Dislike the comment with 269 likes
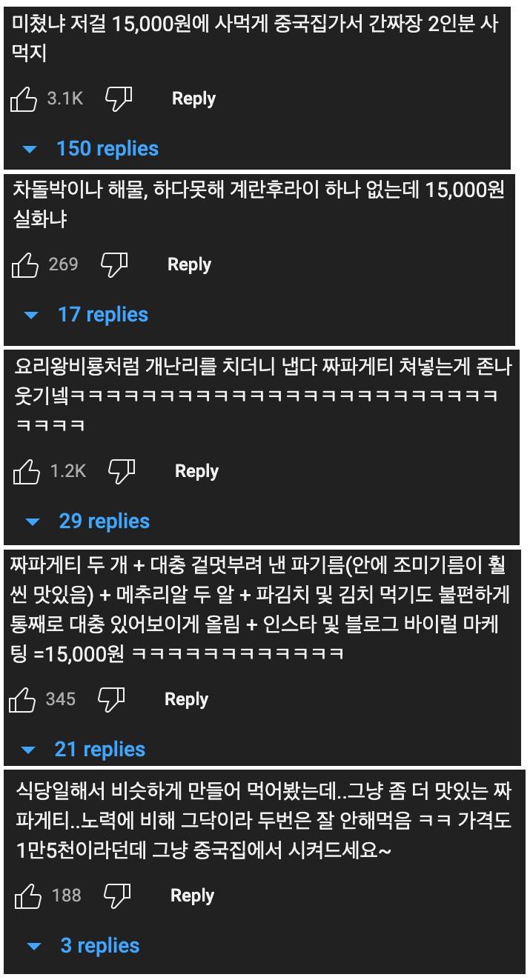Image resolution: width=530 pixels, height=980 pixels. tap(114, 265)
